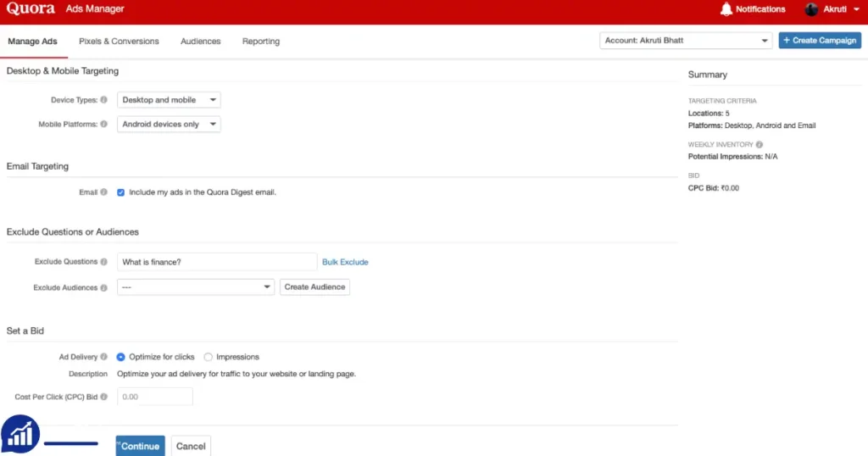This screenshot has width=868, height=456.
Task: Open Device Types dropdown
Action: [169, 100]
